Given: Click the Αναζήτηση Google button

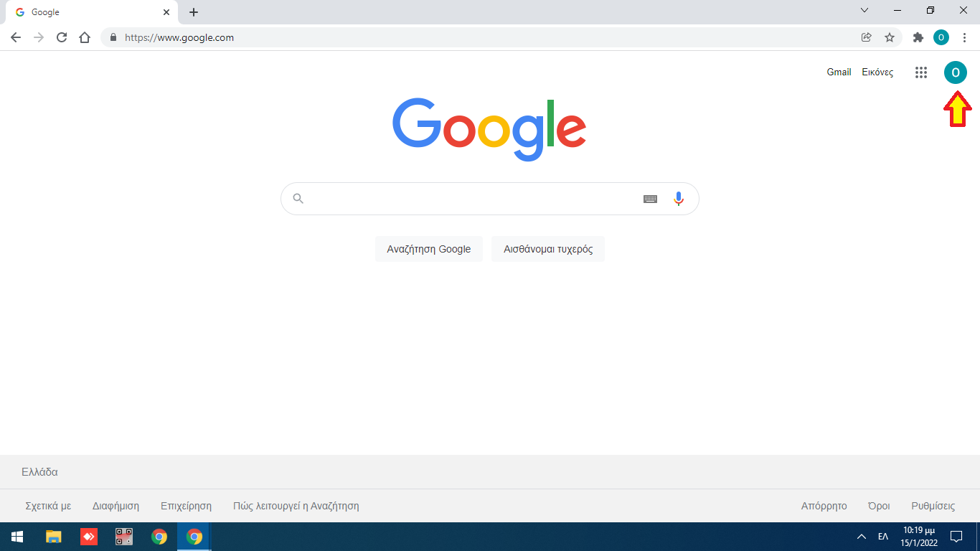Looking at the screenshot, I should click(x=429, y=249).
